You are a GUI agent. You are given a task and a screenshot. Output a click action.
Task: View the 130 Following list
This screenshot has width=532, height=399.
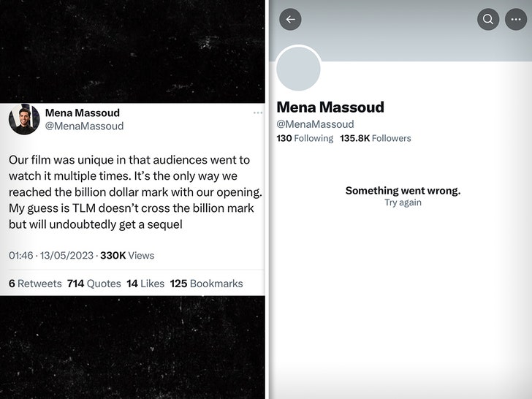pos(305,138)
